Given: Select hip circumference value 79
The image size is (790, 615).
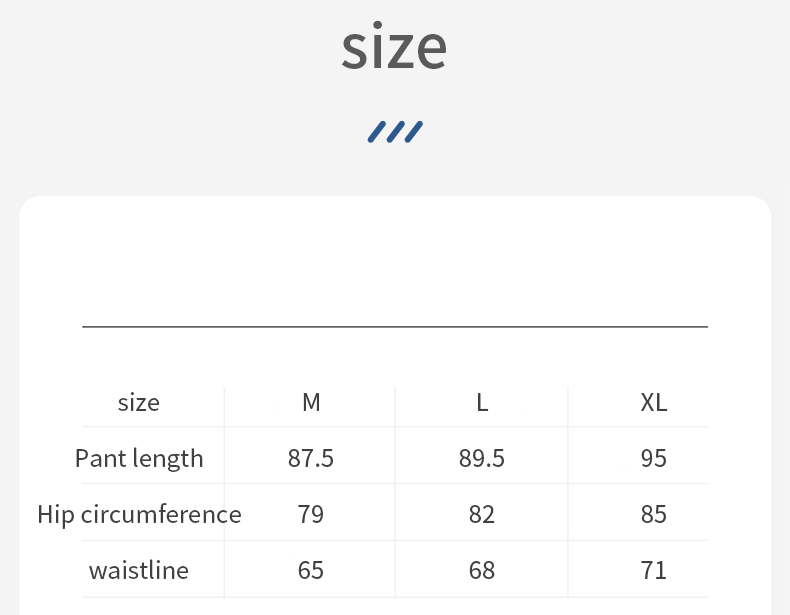Looking at the screenshot, I should click(311, 515).
